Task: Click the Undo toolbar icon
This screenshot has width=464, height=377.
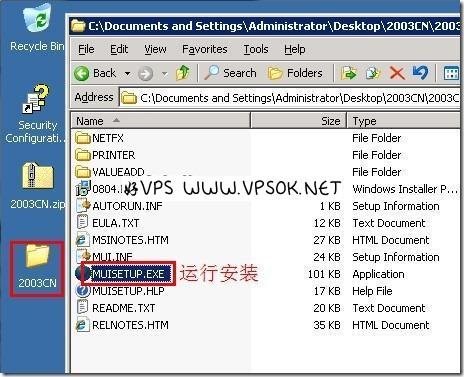Action: (420, 73)
